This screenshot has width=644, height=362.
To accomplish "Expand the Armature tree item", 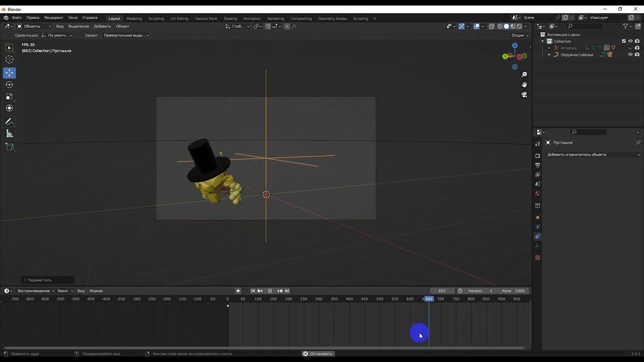I will pyautogui.click(x=549, y=48).
